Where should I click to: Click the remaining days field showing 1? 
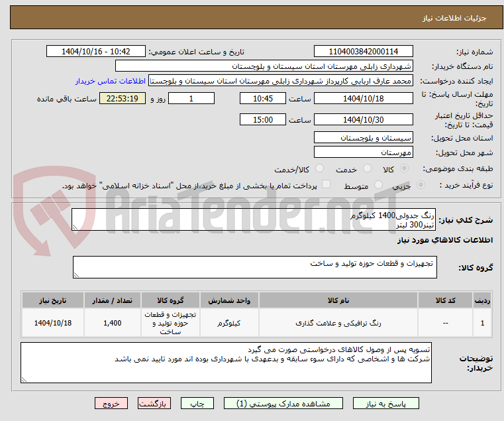coord(191,99)
